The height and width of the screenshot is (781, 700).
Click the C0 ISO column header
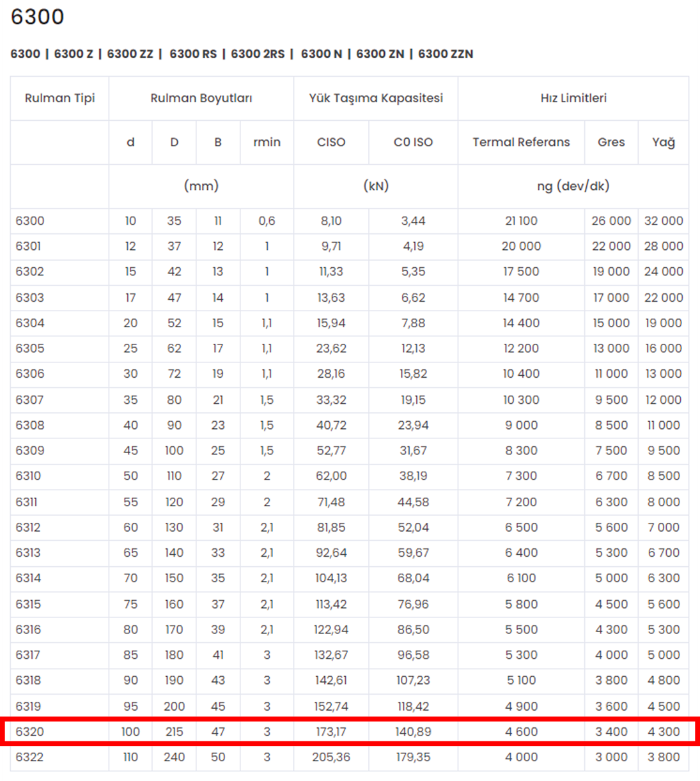coord(413,142)
